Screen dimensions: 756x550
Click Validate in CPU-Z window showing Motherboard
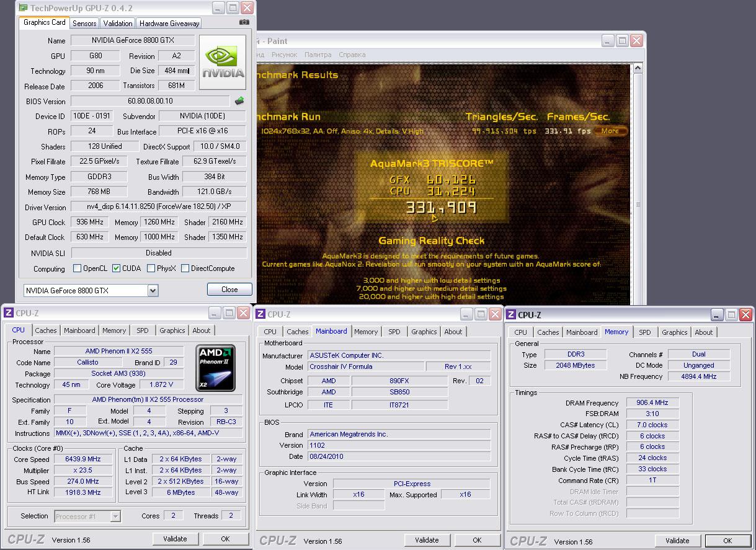click(427, 540)
